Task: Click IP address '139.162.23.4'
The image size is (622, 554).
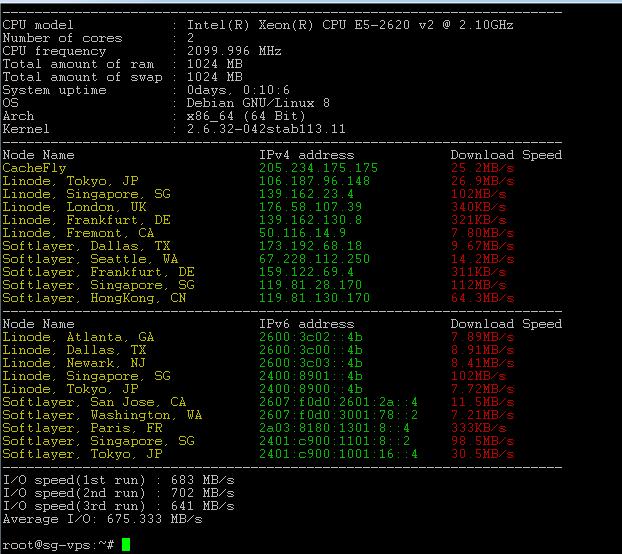Action: (x=306, y=194)
